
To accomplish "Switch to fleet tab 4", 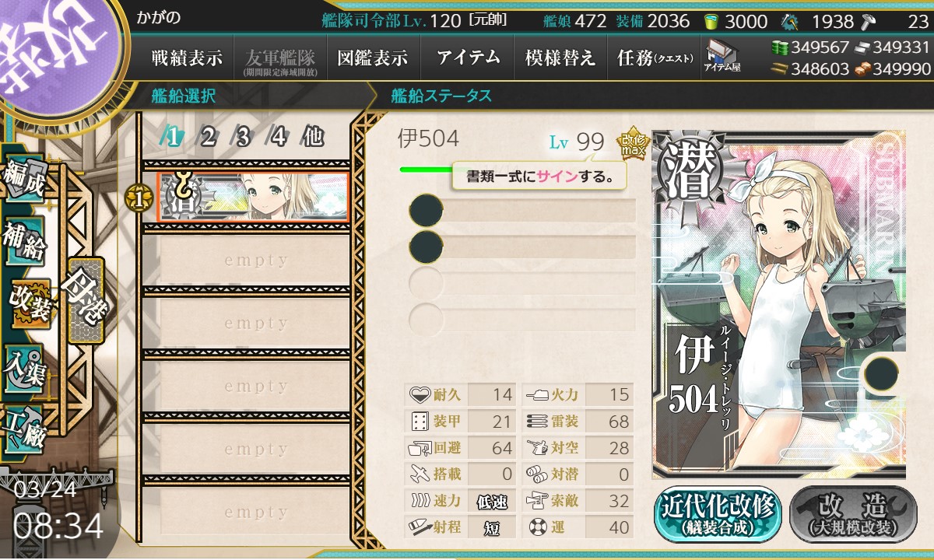I will tap(278, 137).
